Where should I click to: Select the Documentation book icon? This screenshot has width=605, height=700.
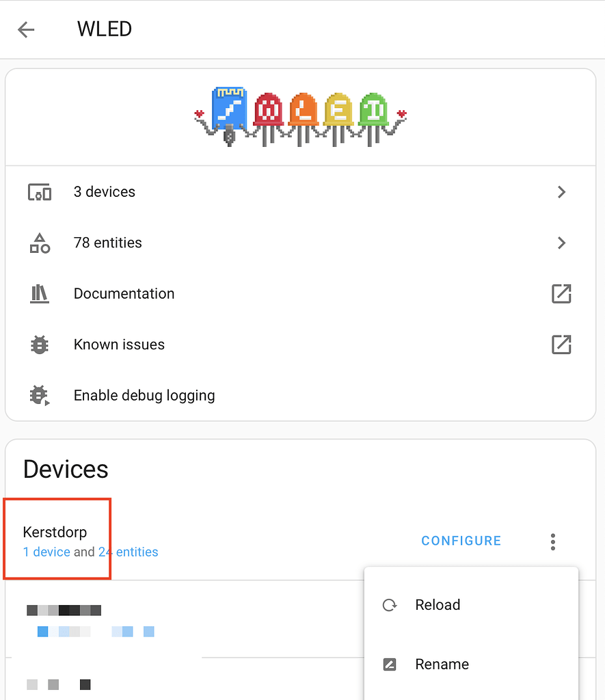(40, 294)
